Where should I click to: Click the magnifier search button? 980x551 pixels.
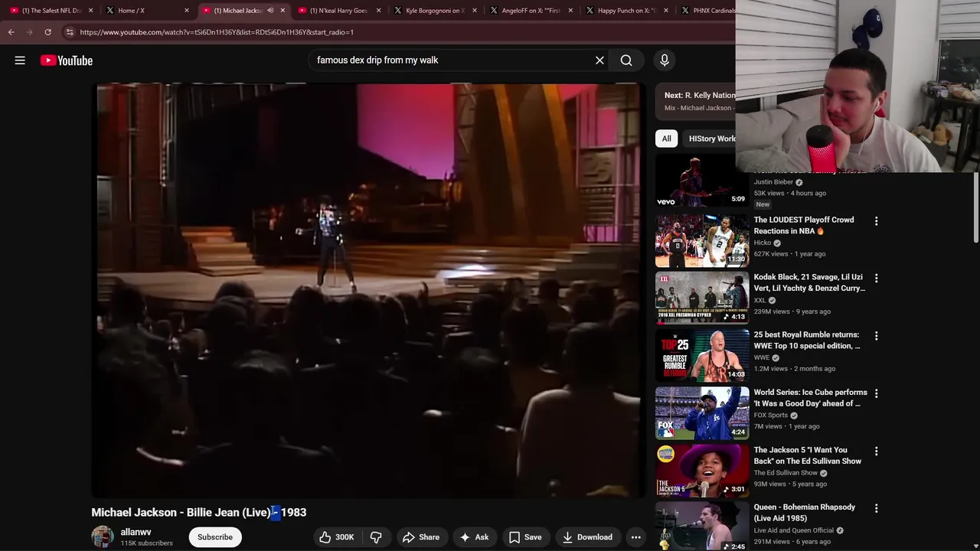[626, 60]
